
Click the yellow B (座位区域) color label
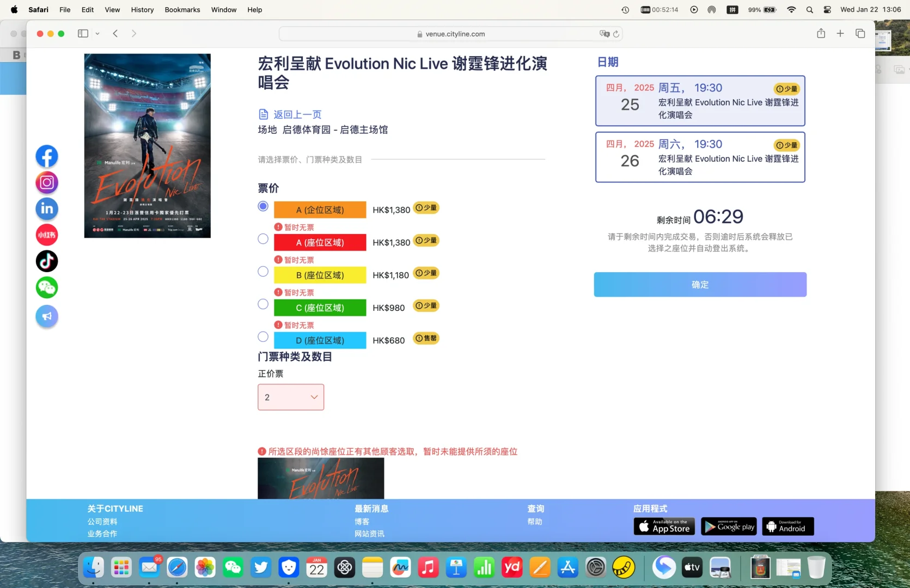(x=320, y=275)
